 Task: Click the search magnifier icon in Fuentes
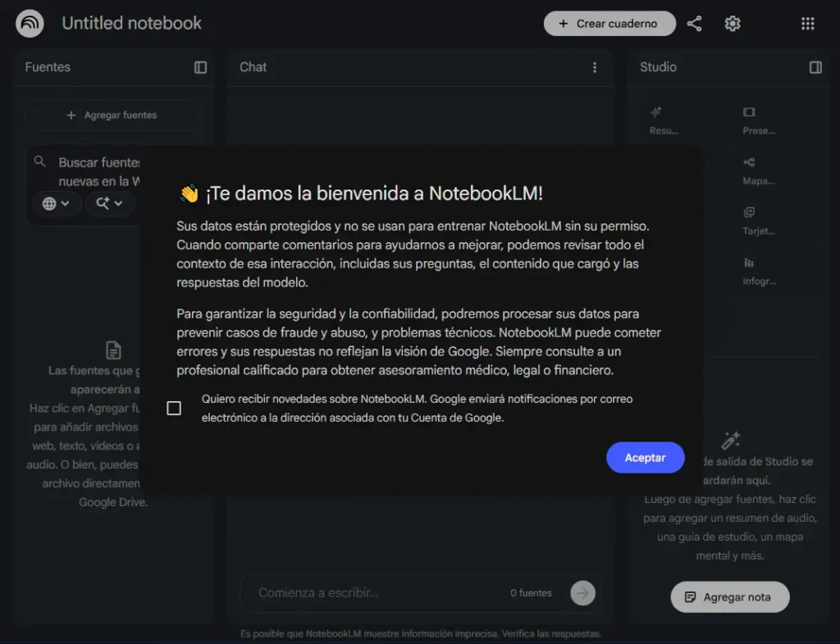point(39,162)
